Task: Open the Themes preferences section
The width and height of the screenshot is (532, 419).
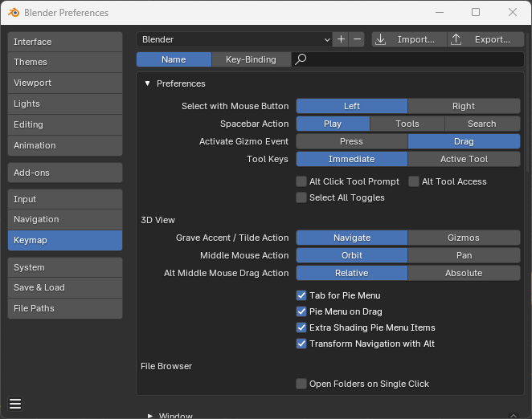Action: (x=65, y=62)
